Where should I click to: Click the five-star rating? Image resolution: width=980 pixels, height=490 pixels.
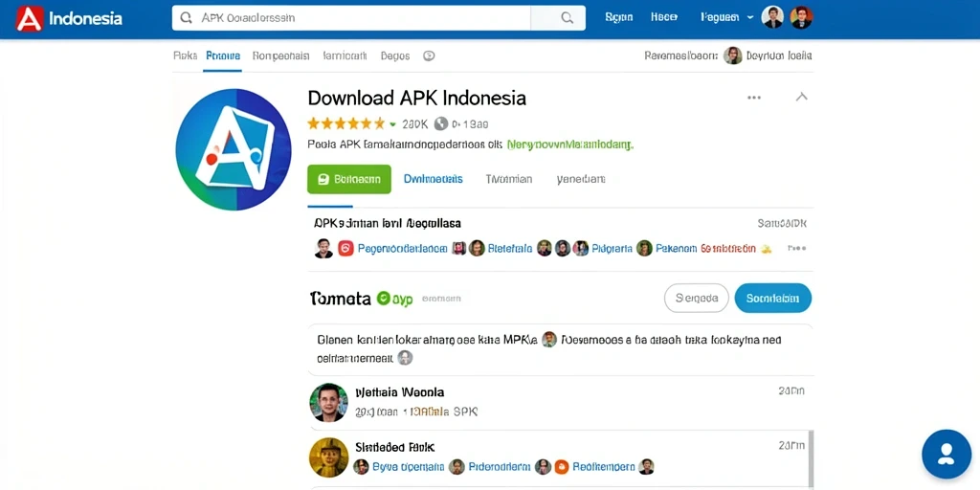pyautogui.click(x=345, y=123)
